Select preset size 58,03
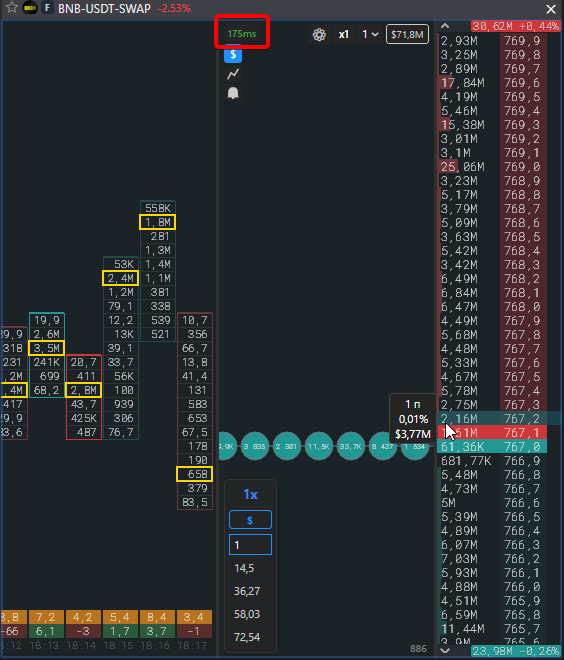Viewport: 564px width, 660px height. click(247, 614)
